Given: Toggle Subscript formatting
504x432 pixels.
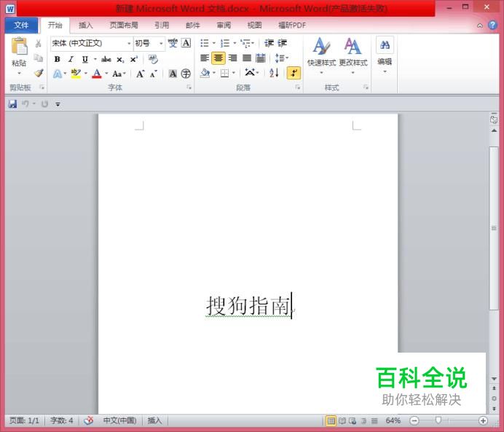Looking at the screenshot, I should coord(120,60).
